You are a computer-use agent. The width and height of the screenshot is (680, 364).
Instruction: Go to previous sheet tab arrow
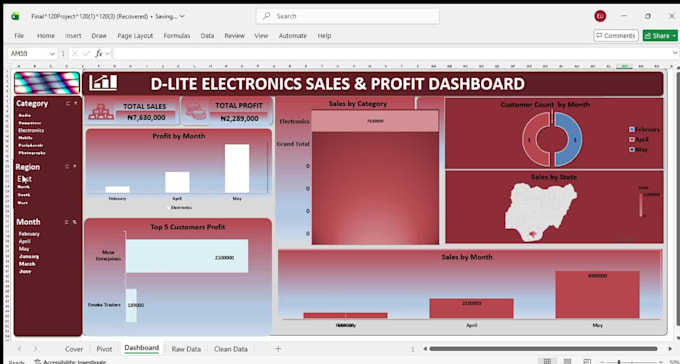click(x=19, y=349)
